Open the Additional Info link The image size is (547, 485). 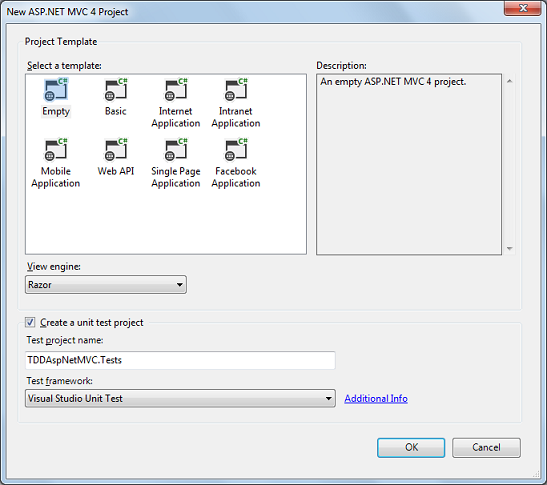coord(376,398)
